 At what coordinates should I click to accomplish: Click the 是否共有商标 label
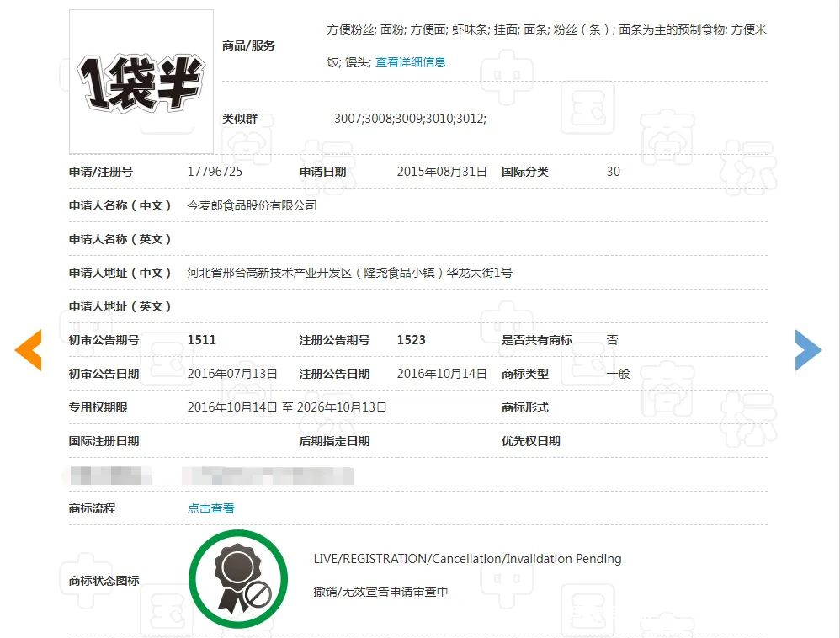coord(537,340)
